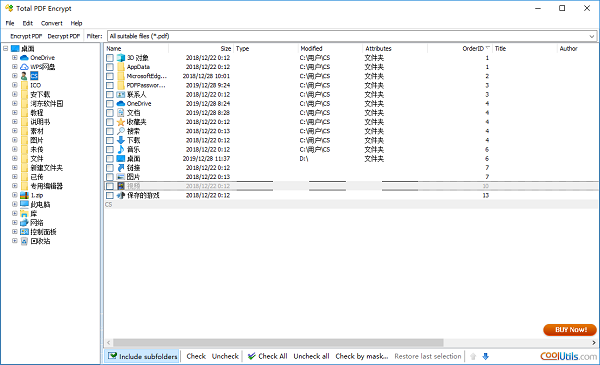The height and width of the screenshot is (365, 600).
Task: Open the Help menu
Action: (x=77, y=23)
